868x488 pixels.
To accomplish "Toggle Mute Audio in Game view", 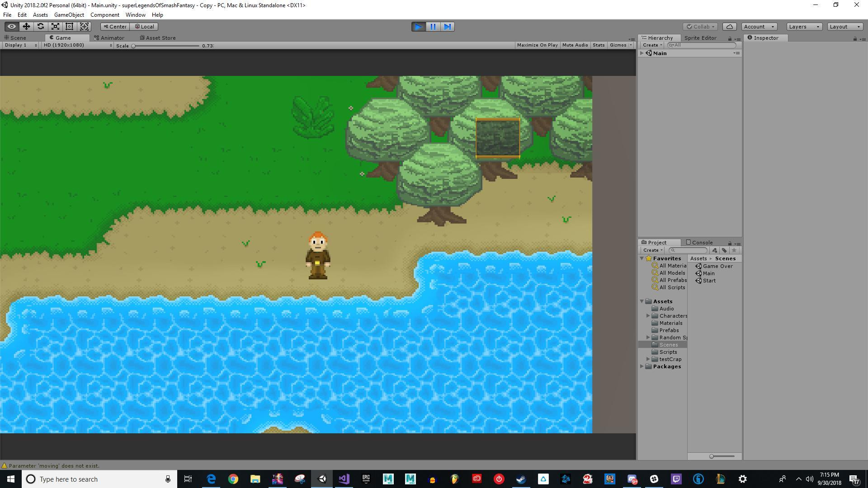I will (575, 45).
